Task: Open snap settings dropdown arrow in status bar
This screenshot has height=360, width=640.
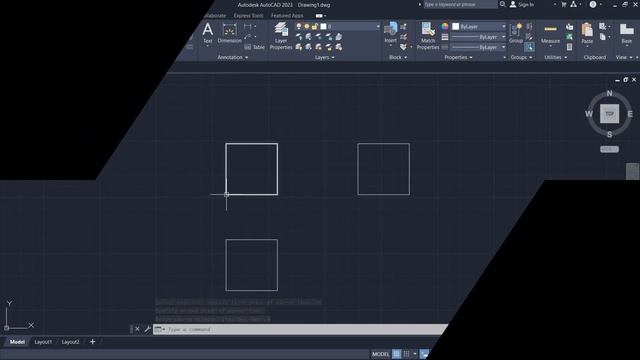Action: click(415, 354)
